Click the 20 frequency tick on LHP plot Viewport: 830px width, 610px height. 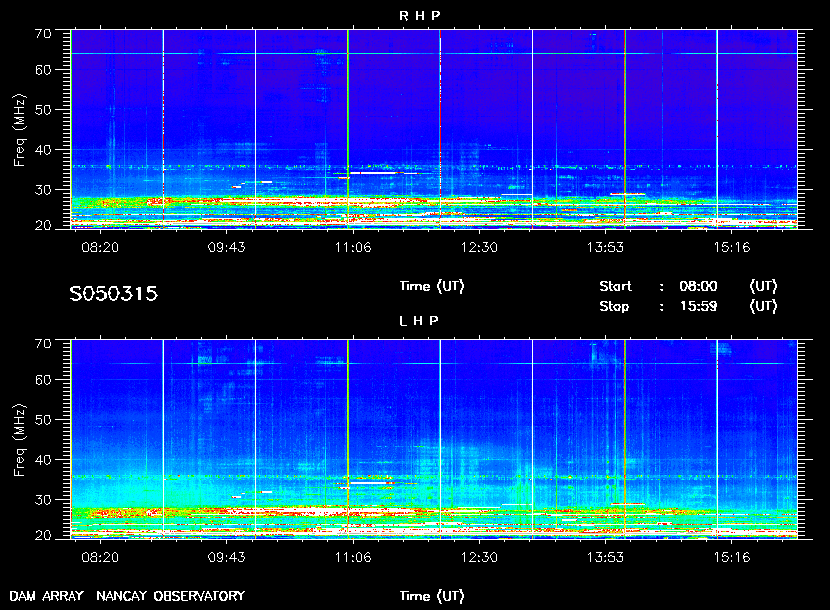click(x=43, y=535)
